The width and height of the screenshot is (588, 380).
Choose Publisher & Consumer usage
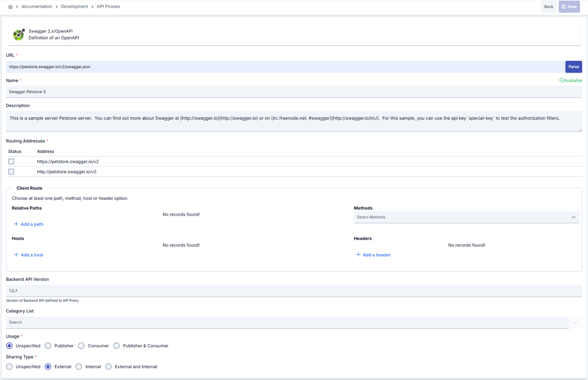point(116,346)
